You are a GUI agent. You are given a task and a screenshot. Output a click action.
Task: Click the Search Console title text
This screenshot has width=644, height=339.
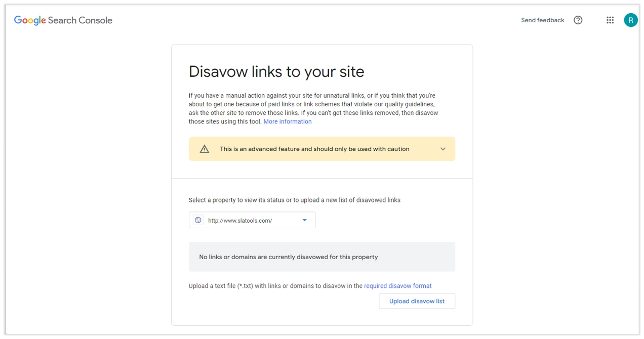[80, 20]
